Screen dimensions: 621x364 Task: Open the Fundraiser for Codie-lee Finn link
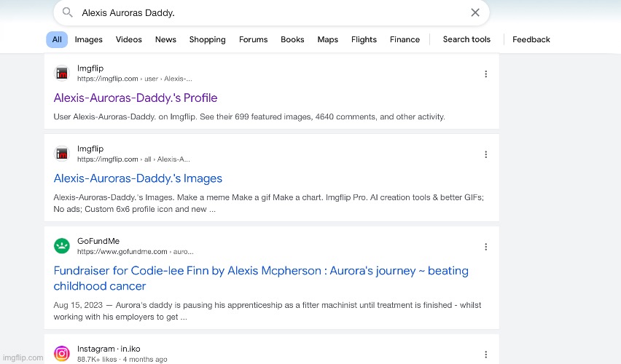pyautogui.click(x=261, y=278)
